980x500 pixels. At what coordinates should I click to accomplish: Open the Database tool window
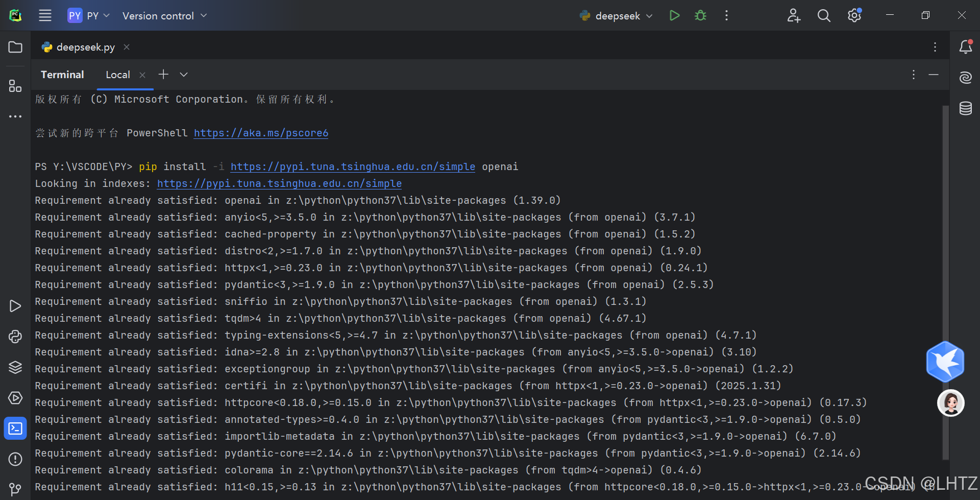coord(965,108)
